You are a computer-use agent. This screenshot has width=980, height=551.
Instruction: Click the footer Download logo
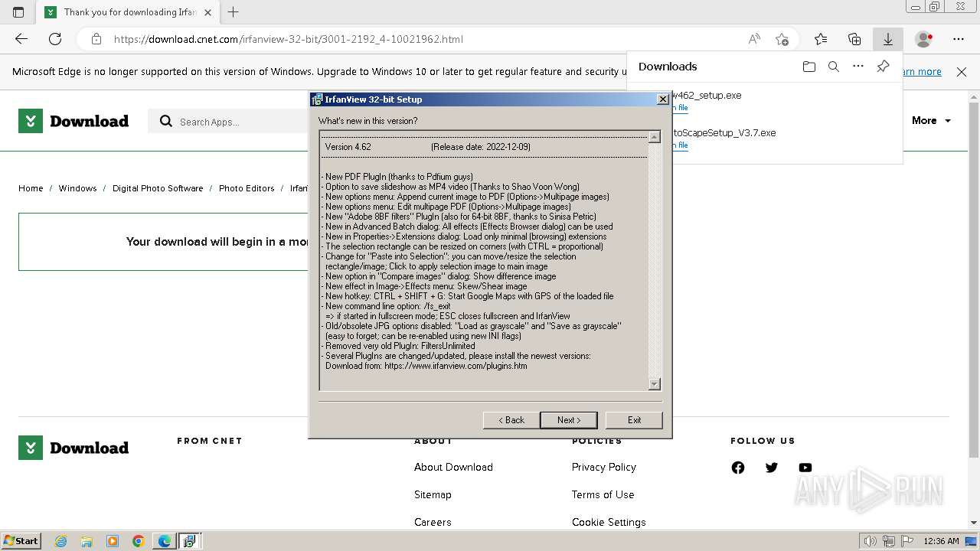tap(73, 448)
